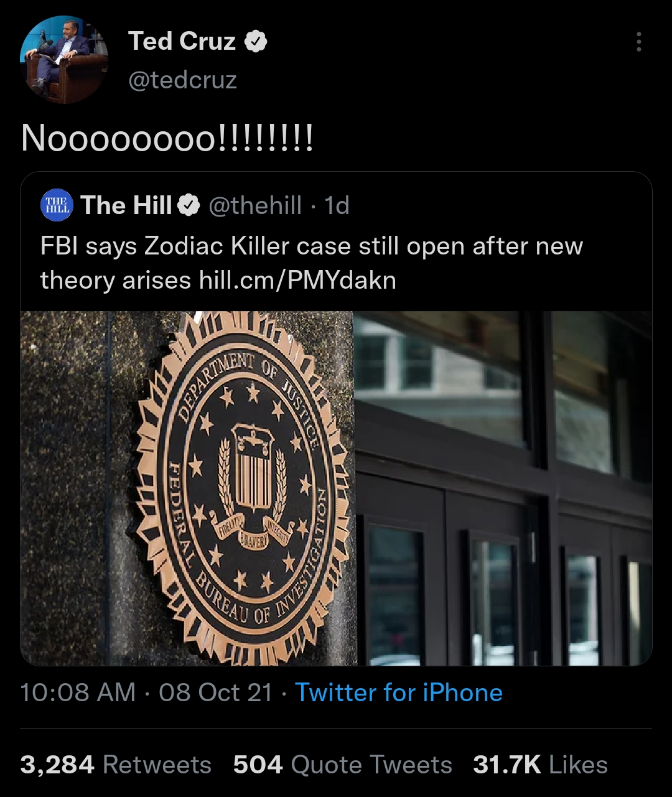Open the Ted Cruz display name
672x797 pixels.
coord(182,42)
